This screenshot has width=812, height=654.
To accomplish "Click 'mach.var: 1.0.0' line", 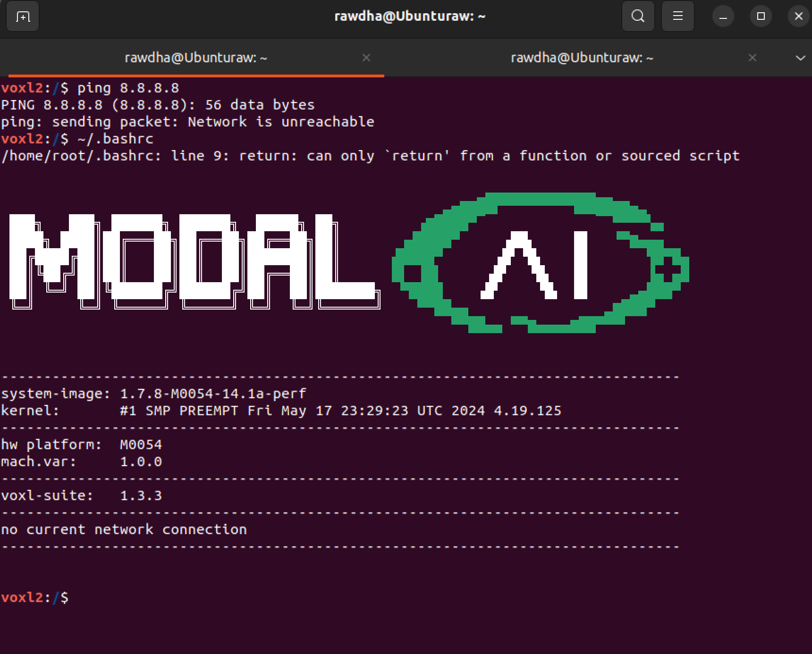I will pyautogui.click(x=82, y=461).
